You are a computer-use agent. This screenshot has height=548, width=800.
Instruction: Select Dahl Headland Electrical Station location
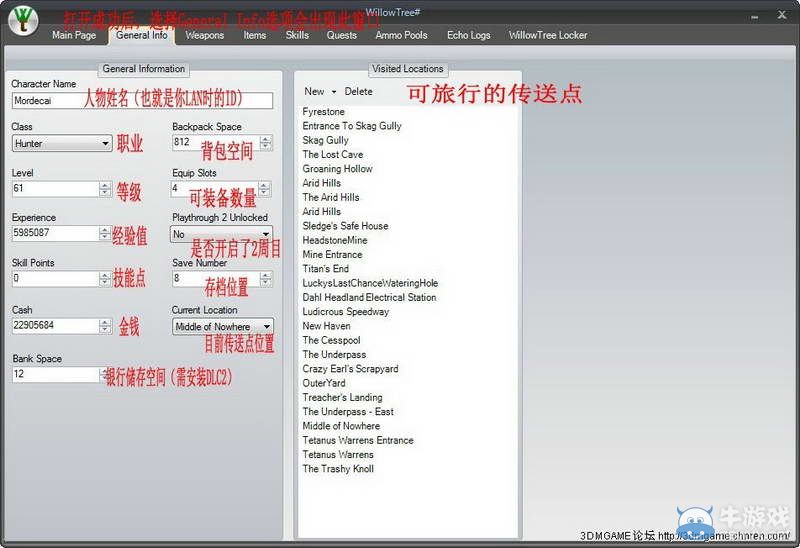(369, 297)
